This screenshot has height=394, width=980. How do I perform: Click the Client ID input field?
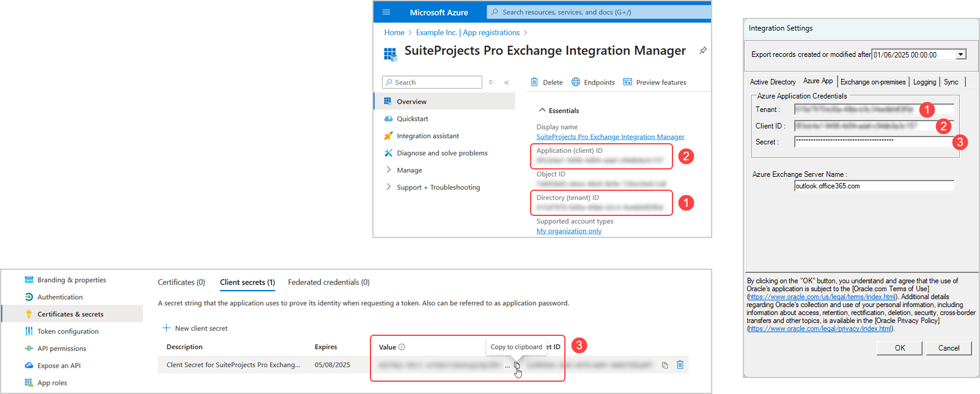(x=874, y=126)
